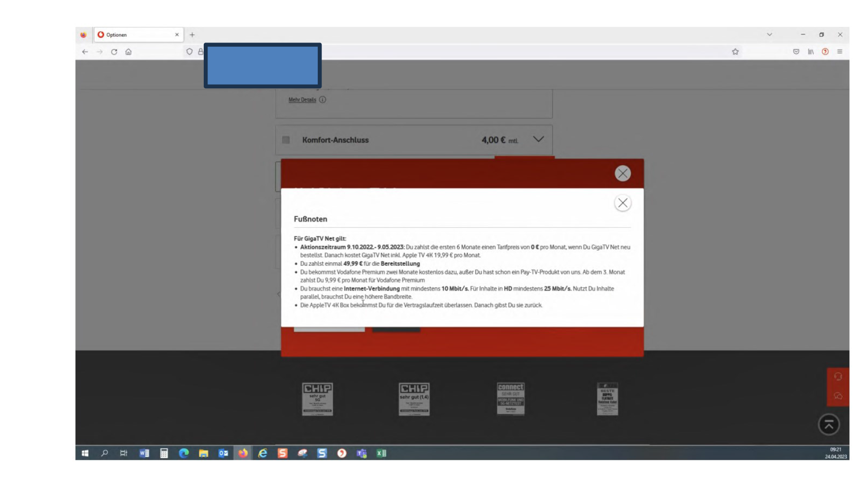Open the browser home page icon
The width and height of the screenshot is (868, 484).
click(129, 52)
